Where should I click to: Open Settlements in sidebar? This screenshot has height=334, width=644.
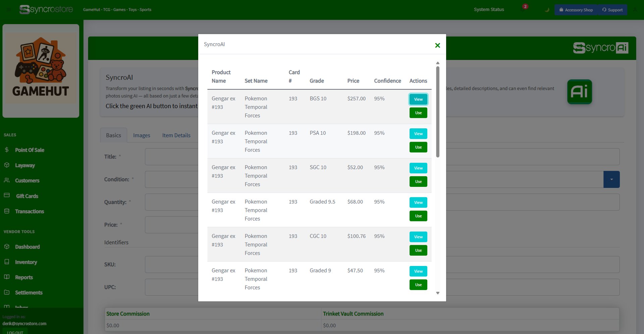click(x=29, y=293)
